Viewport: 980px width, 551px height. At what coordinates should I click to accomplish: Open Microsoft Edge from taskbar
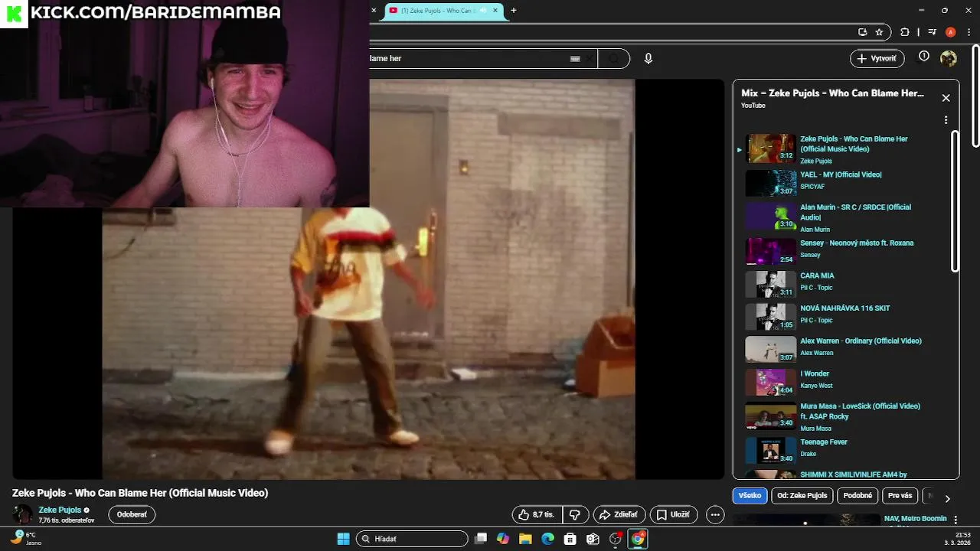[x=547, y=539]
